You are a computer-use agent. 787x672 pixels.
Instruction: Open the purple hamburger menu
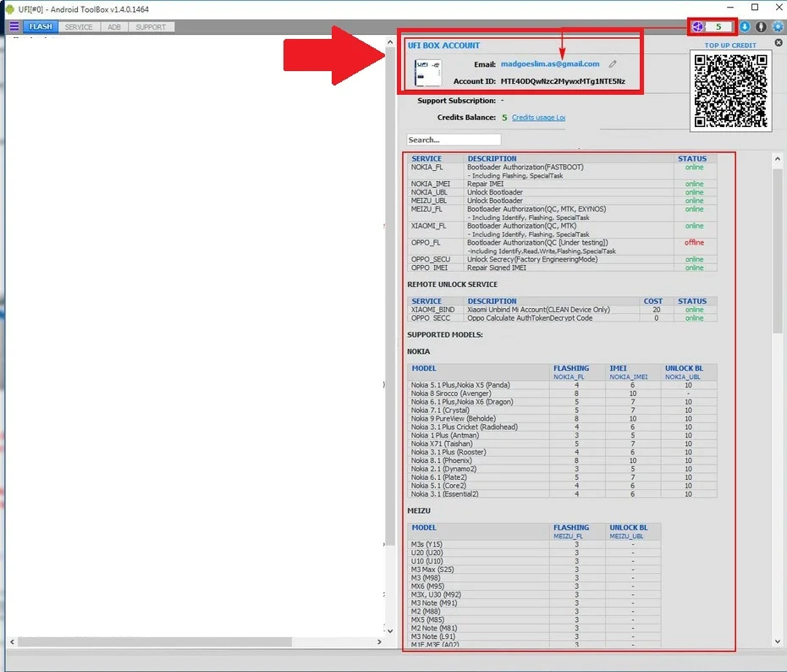(x=14, y=27)
